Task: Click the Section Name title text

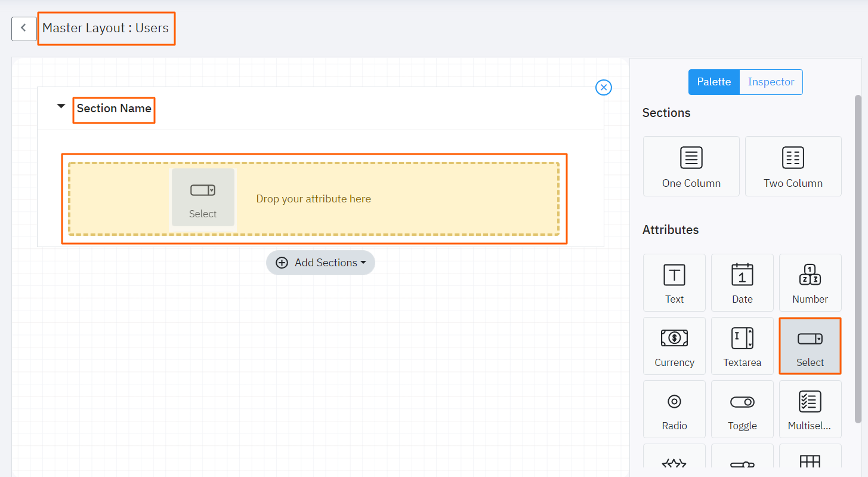Action: [x=114, y=109]
